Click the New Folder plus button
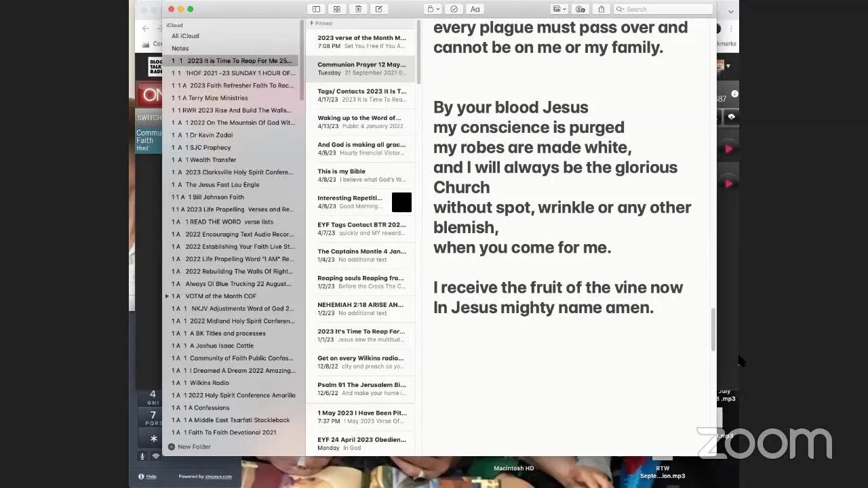 pyautogui.click(x=172, y=447)
